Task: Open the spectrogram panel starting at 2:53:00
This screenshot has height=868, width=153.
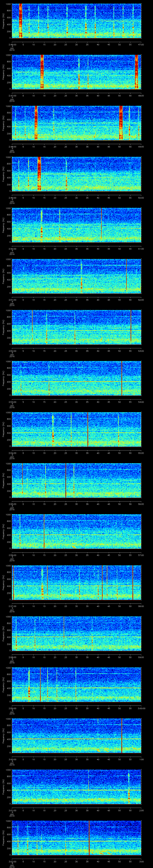Action: pos(77,378)
